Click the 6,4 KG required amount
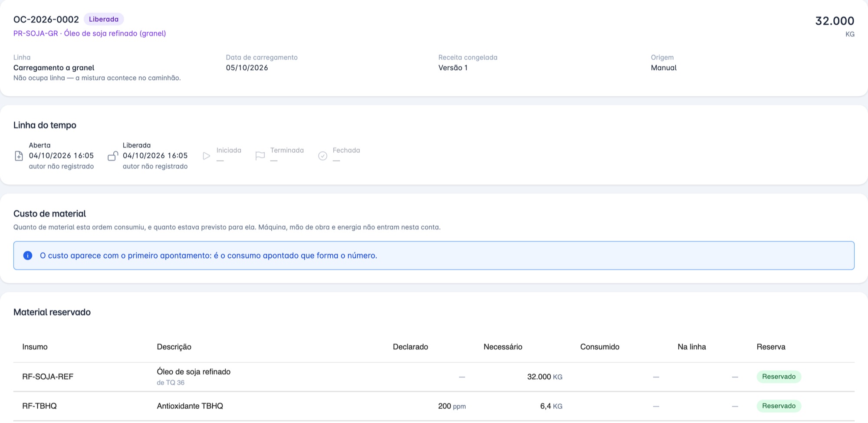The image size is (868, 423). tap(551, 406)
